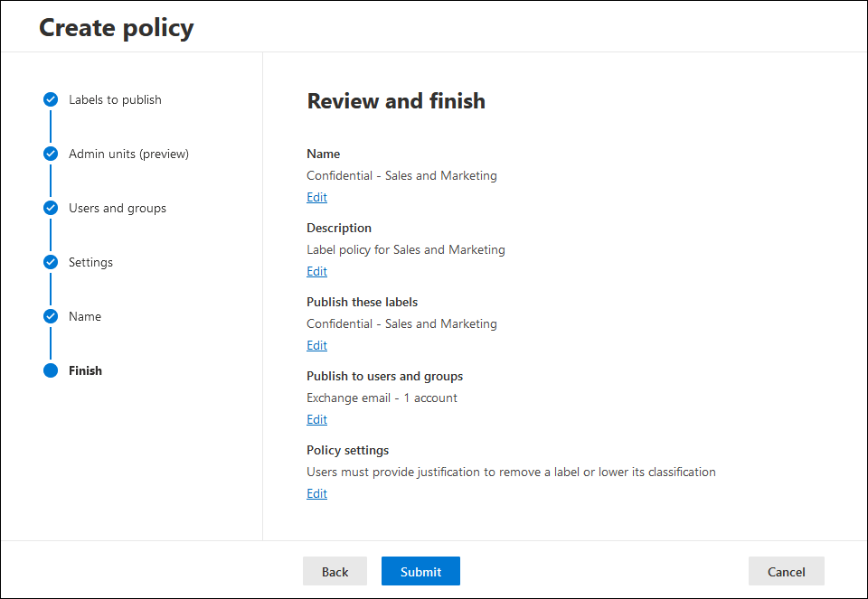The width and height of the screenshot is (868, 599).
Task: Open the Settings wizard step
Action: pyautogui.click(x=90, y=262)
